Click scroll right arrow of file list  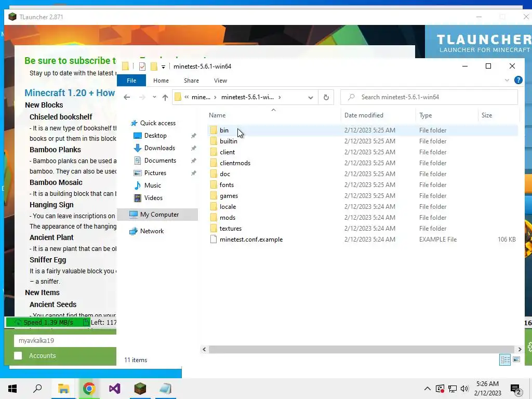tap(520, 350)
